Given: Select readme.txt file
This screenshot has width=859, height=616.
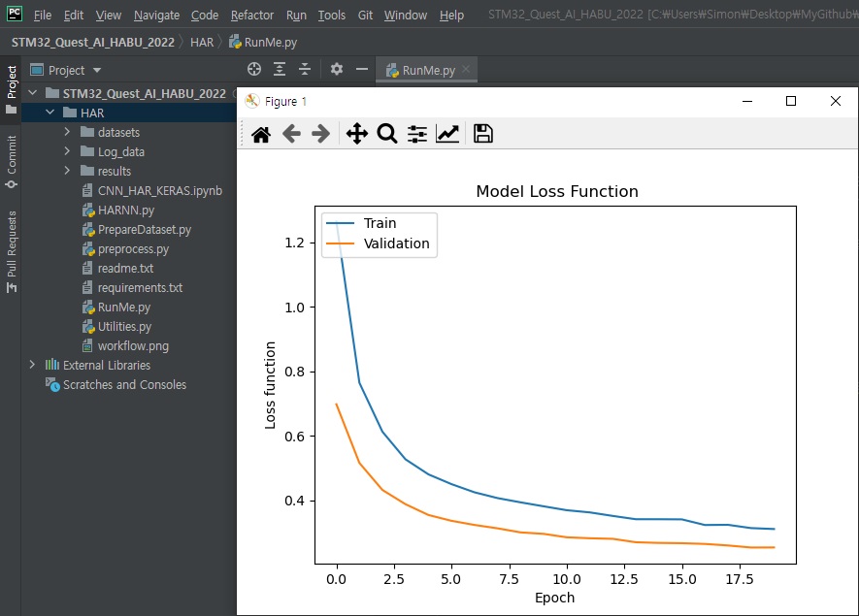Looking at the screenshot, I should click(x=125, y=269).
